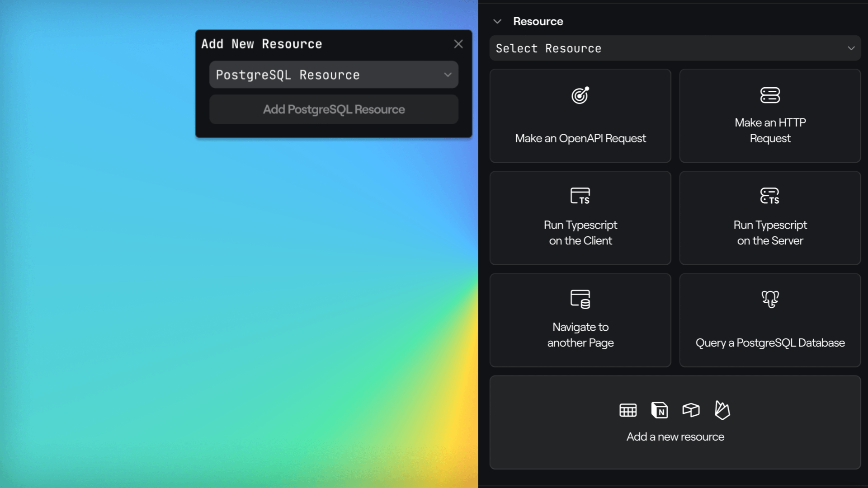868x488 pixels.
Task: Click the PostgreSQL elephant icon
Action: click(x=770, y=299)
